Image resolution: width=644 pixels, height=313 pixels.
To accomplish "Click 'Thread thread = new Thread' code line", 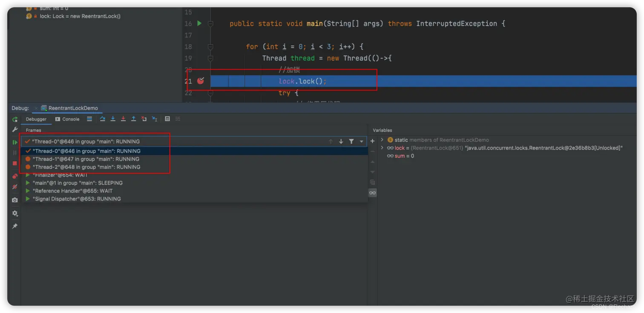I will (327, 58).
